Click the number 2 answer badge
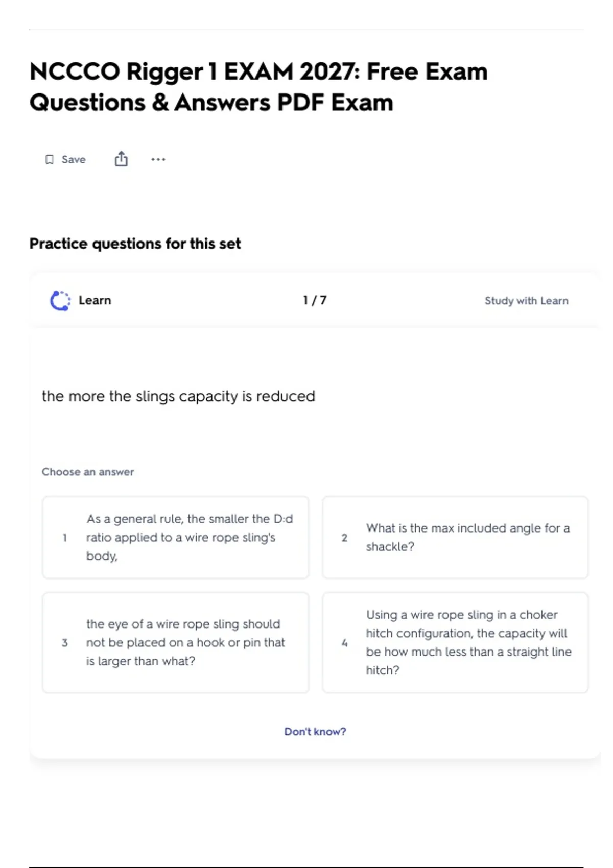The width and height of the screenshot is (613, 868). [x=344, y=538]
